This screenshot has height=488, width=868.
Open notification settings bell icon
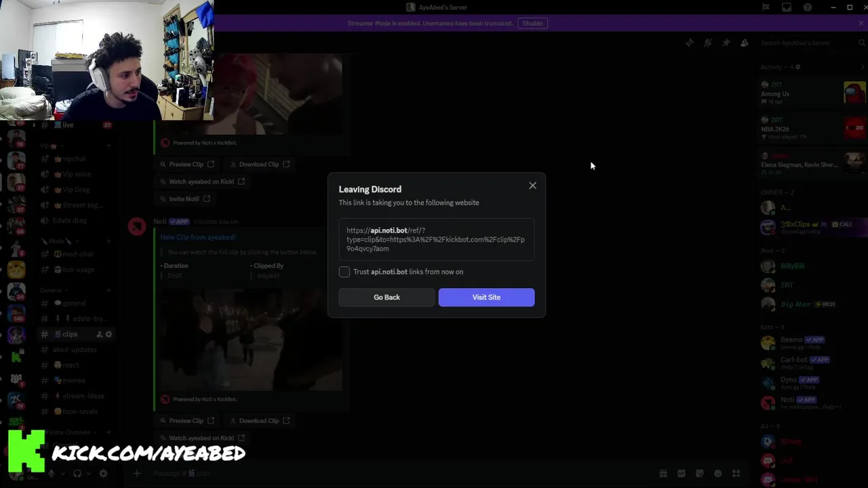click(x=708, y=43)
